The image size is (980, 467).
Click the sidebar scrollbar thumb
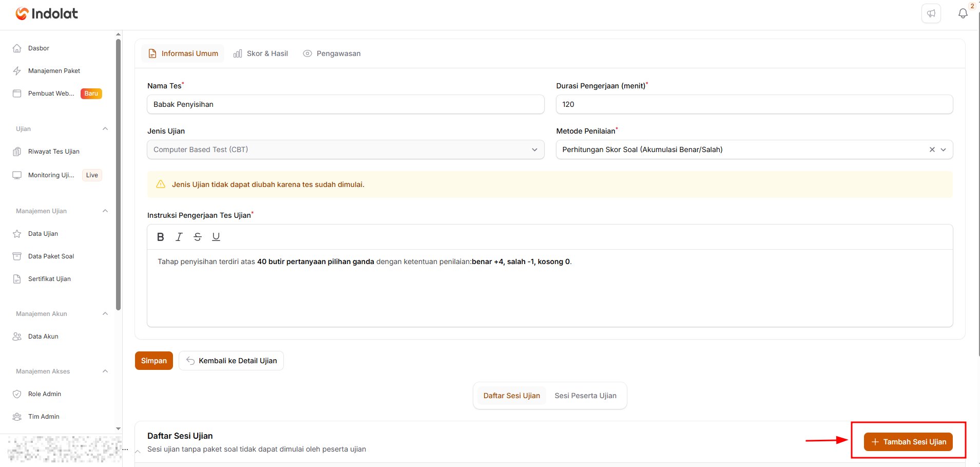point(119,175)
